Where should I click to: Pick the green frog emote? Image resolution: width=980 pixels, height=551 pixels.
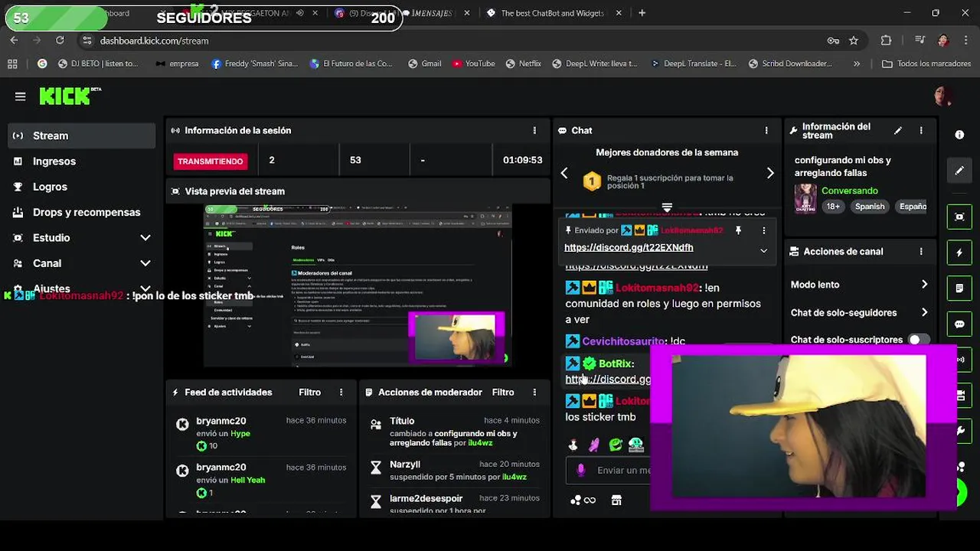coord(616,445)
